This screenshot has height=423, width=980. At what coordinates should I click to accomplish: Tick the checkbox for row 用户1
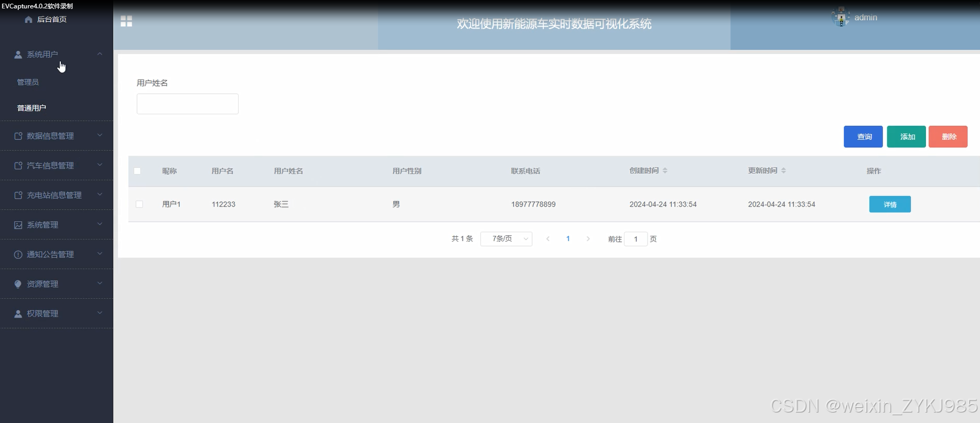pos(139,204)
